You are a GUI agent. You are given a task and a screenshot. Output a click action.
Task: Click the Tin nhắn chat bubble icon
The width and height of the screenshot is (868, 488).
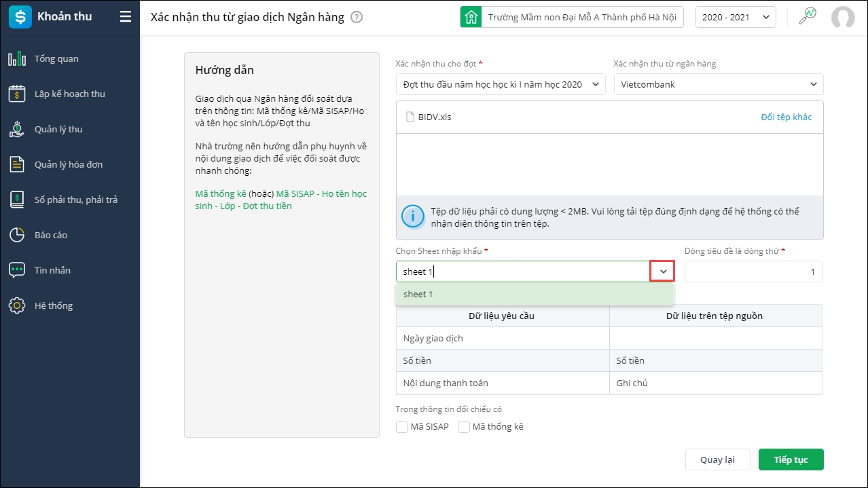pos(17,271)
